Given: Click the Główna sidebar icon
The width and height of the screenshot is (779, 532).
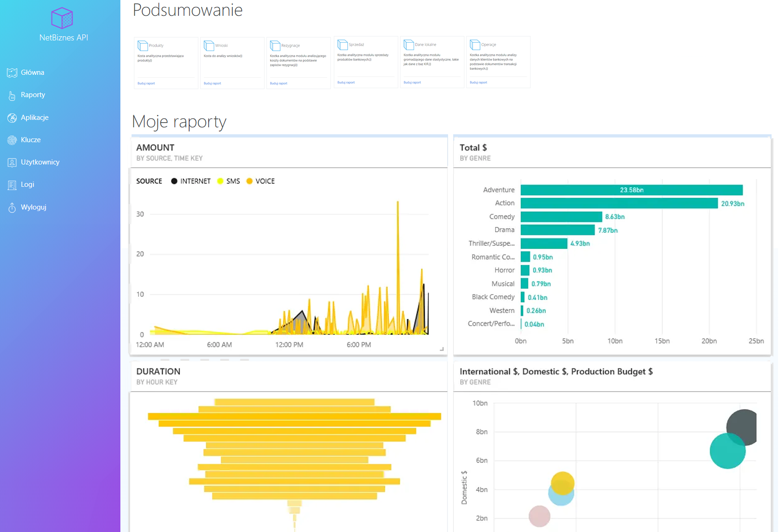Looking at the screenshot, I should [12, 73].
